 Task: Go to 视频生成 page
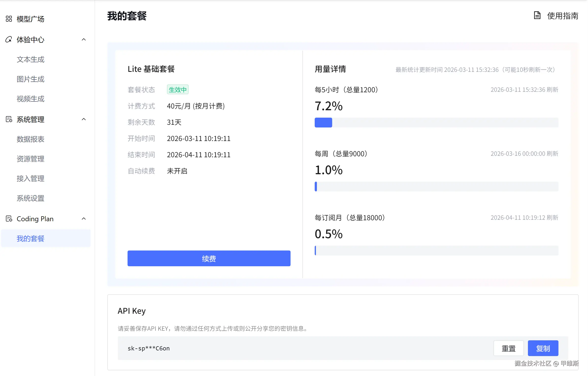tap(31, 99)
